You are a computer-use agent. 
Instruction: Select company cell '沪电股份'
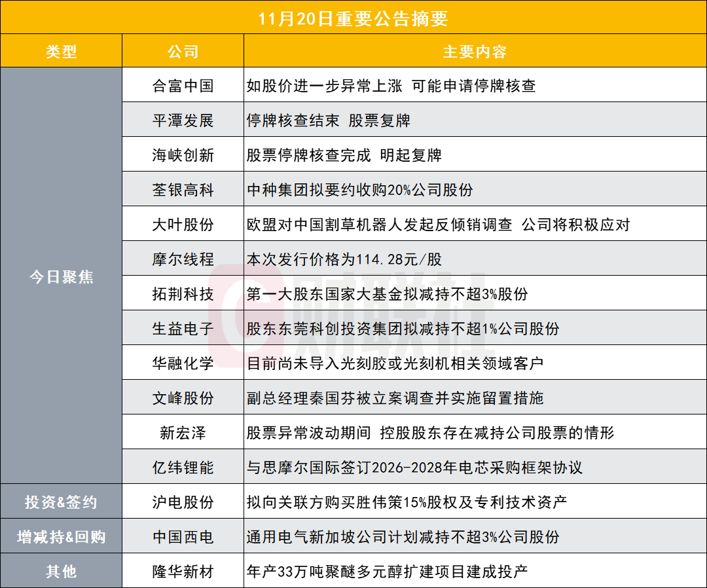point(183,502)
